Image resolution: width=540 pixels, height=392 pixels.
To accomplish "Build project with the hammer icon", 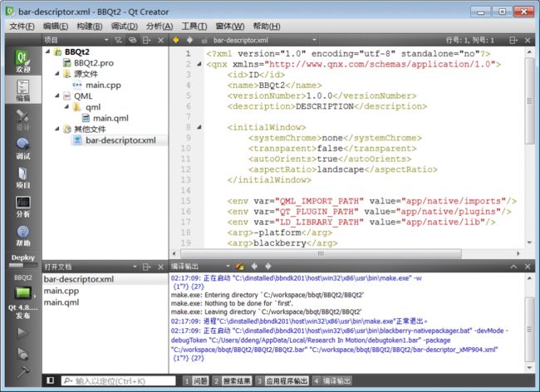I will coord(22,372).
